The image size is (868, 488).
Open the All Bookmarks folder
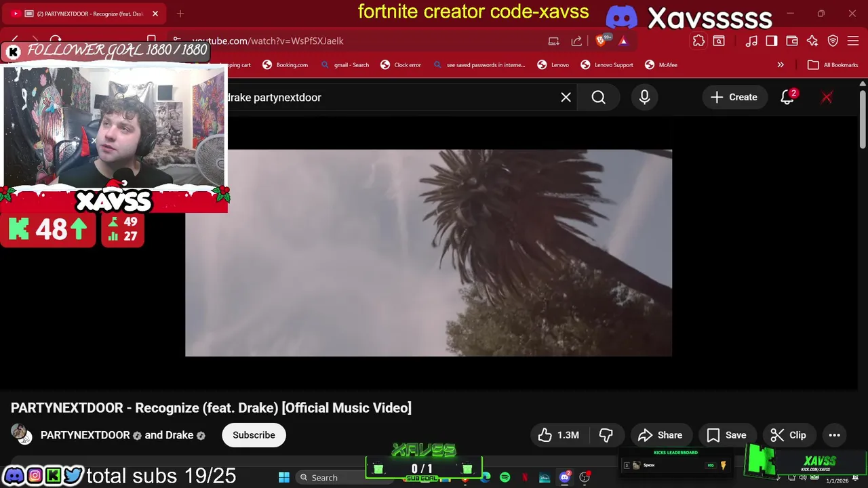tap(833, 65)
